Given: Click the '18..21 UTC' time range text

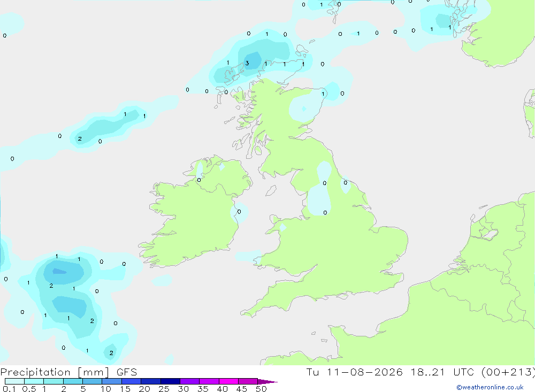Looking at the screenshot, I should click(442, 372).
